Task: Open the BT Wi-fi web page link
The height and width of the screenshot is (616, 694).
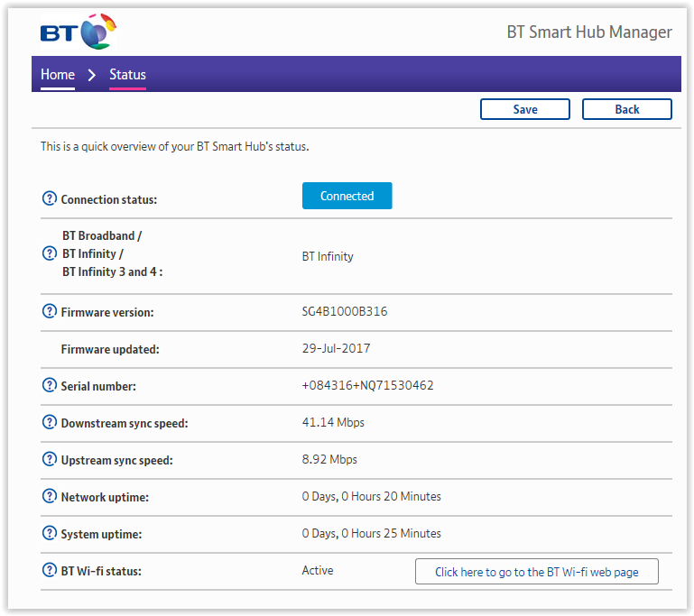Action: point(536,571)
